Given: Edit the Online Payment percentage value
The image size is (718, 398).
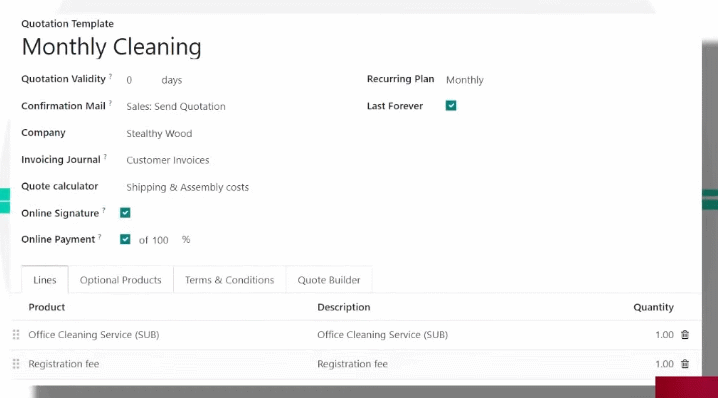Looking at the screenshot, I should (160, 240).
